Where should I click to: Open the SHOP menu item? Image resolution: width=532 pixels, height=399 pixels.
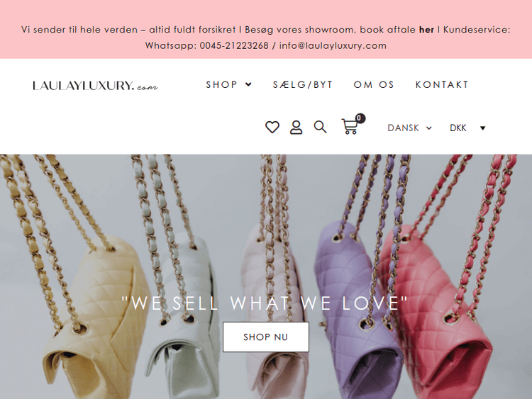221,84
